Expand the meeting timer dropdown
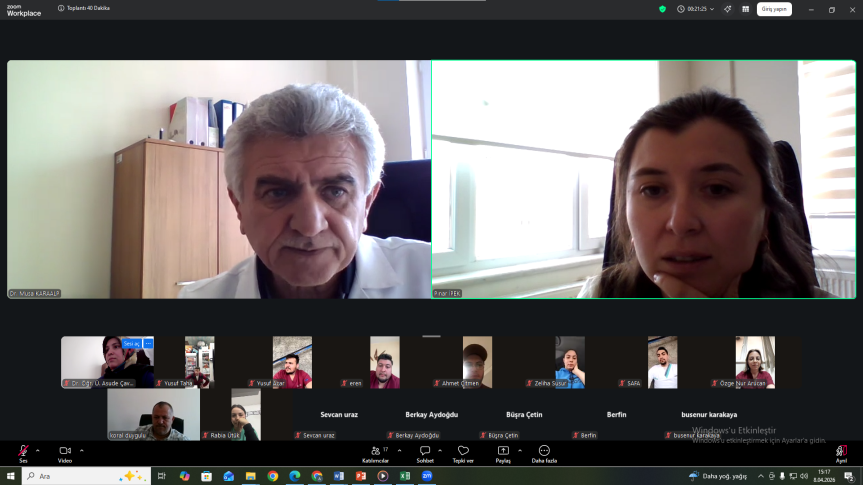Viewport: 863px width, 485px height. click(x=713, y=9)
